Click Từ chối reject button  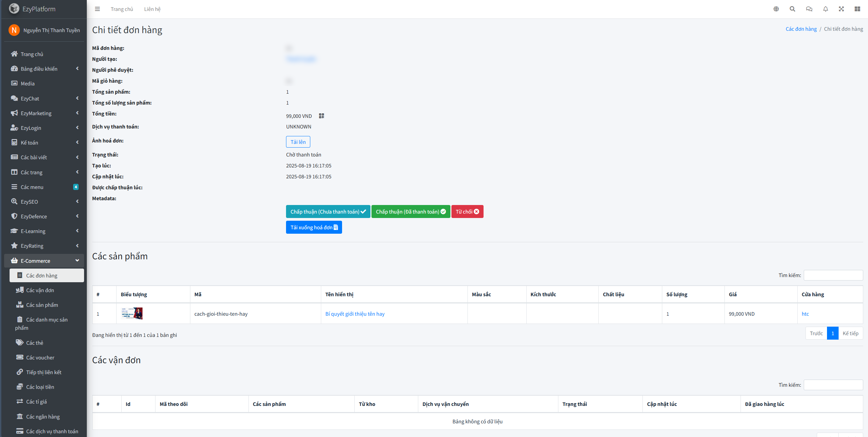pyautogui.click(x=467, y=211)
